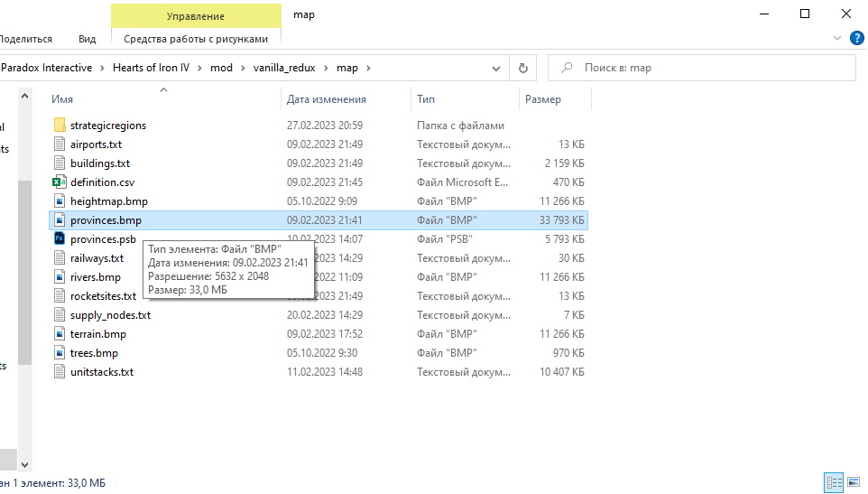868x494 pixels.
Task: Select the rivers.bmp image icon
Action: click(60, 277)
